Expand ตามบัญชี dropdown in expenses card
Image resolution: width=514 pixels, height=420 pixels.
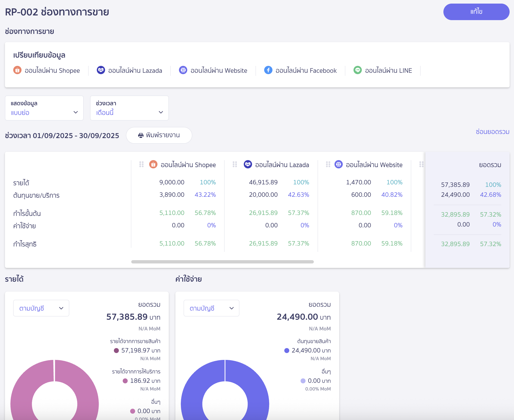212,308
